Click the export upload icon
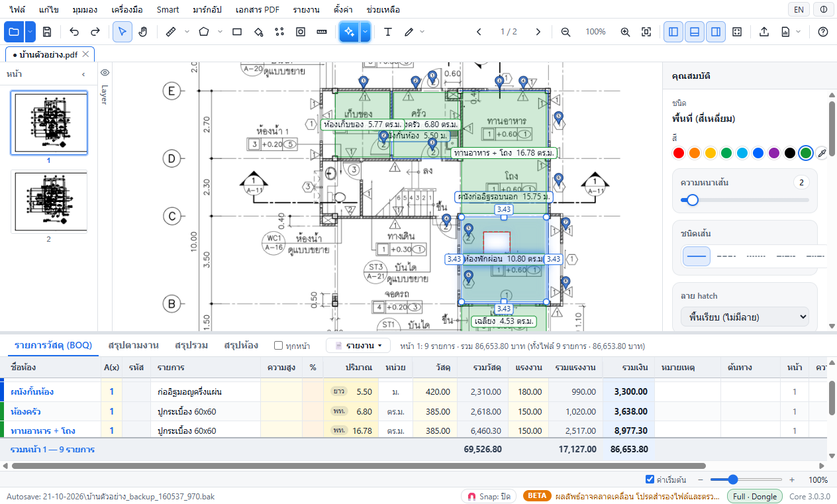 tap(764, 32)
